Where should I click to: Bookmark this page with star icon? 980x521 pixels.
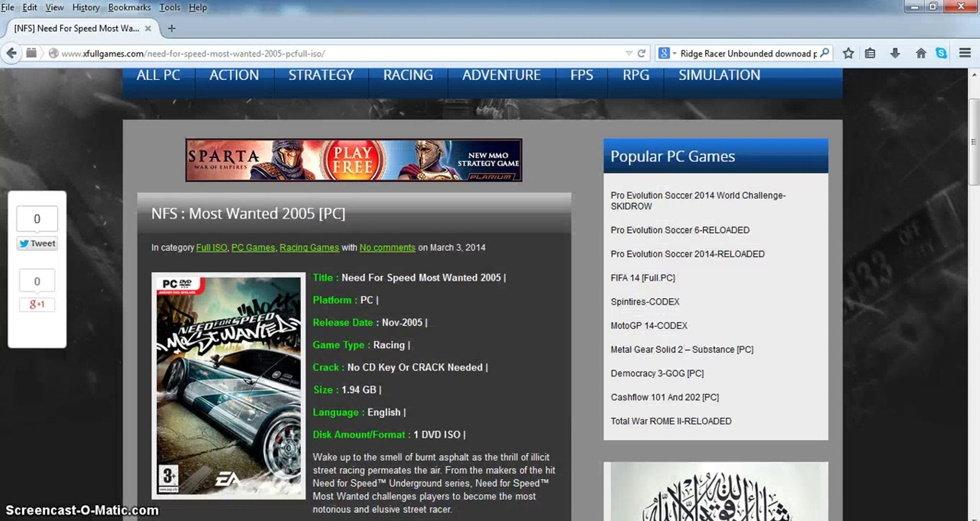848,53
